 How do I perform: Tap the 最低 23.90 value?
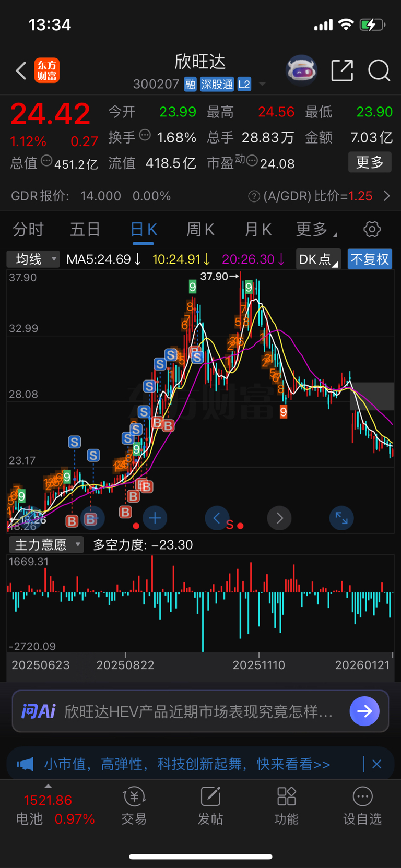[x=374, y=112]
